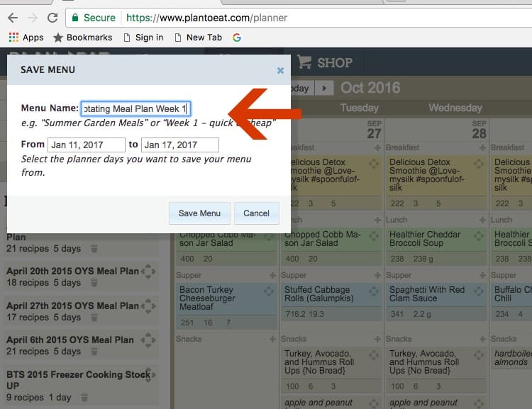Click the From date field Jan 11, 2017
The image size is (532, 409).
coord(86,145)
